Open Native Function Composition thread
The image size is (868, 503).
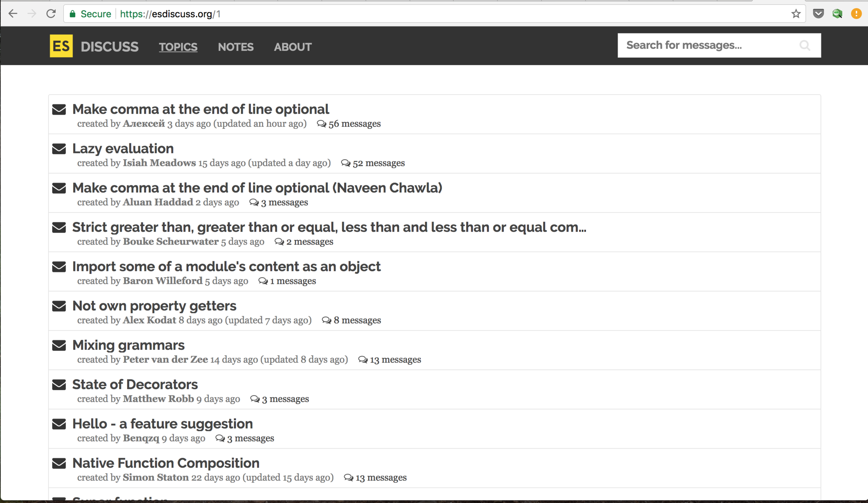[166, 463]
